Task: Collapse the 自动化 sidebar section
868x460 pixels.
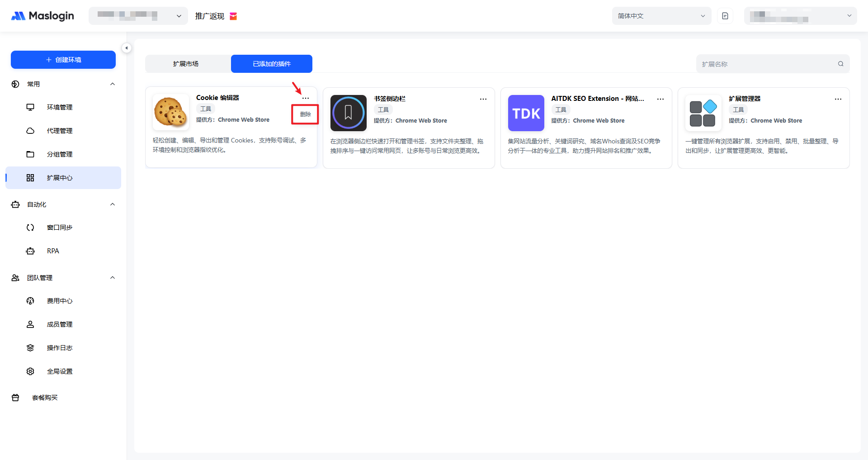Action: [113, 204]
